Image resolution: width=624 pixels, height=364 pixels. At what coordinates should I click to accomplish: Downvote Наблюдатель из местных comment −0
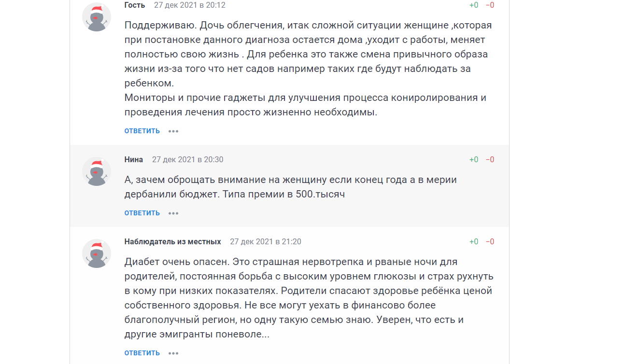(490, 242)
